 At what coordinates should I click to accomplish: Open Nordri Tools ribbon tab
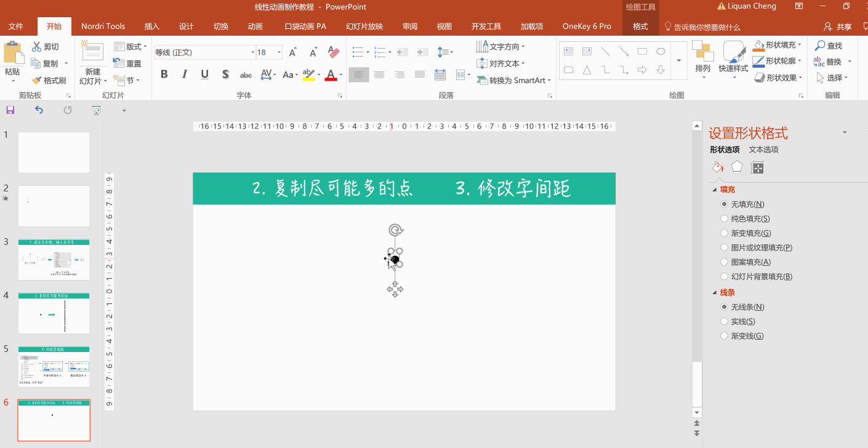tap(103, 26)
